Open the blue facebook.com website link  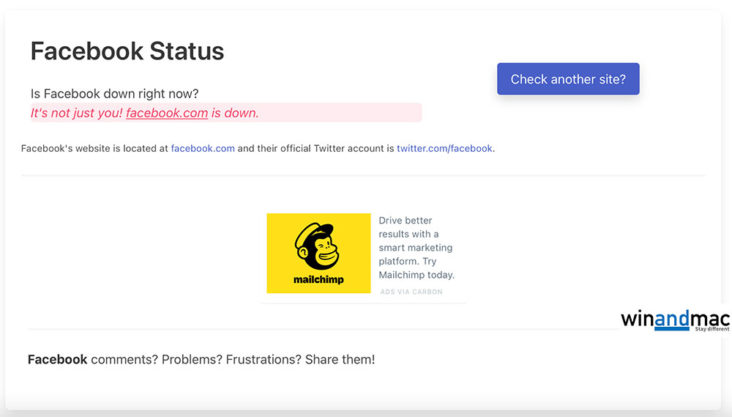coord(203,149)
